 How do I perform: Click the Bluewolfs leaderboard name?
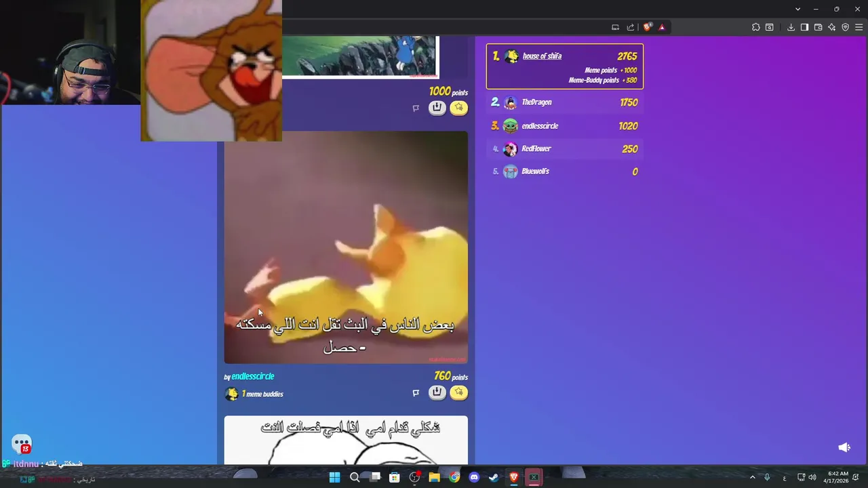[535, 171]
